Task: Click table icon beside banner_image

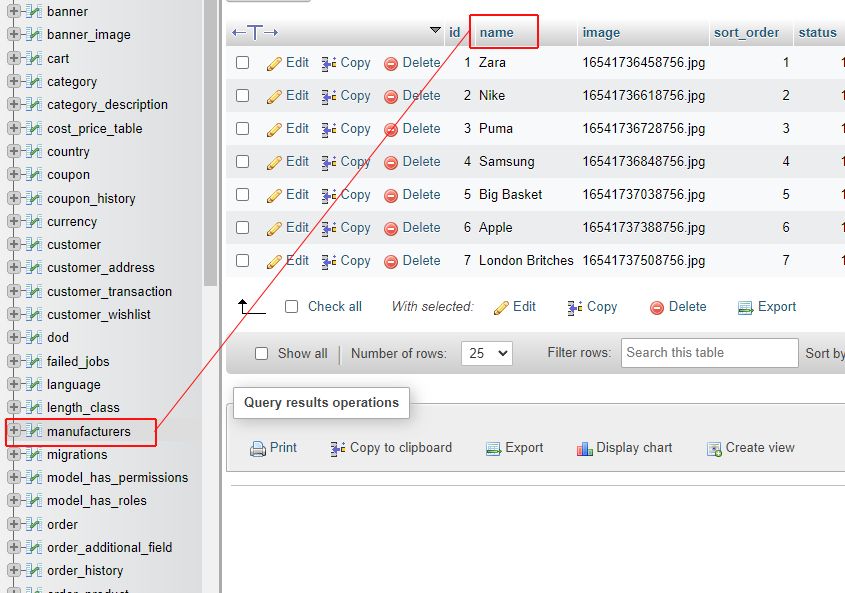Action: (x=33, y=35)
